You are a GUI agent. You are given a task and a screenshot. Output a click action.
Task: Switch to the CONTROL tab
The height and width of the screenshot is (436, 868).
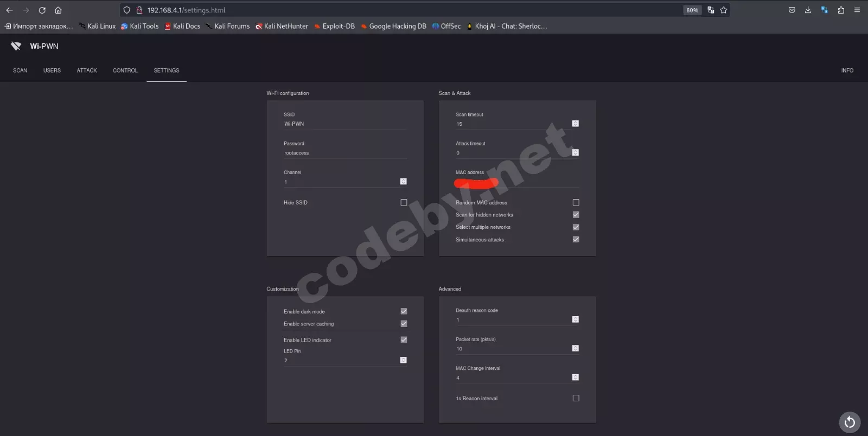coord(125,70)
